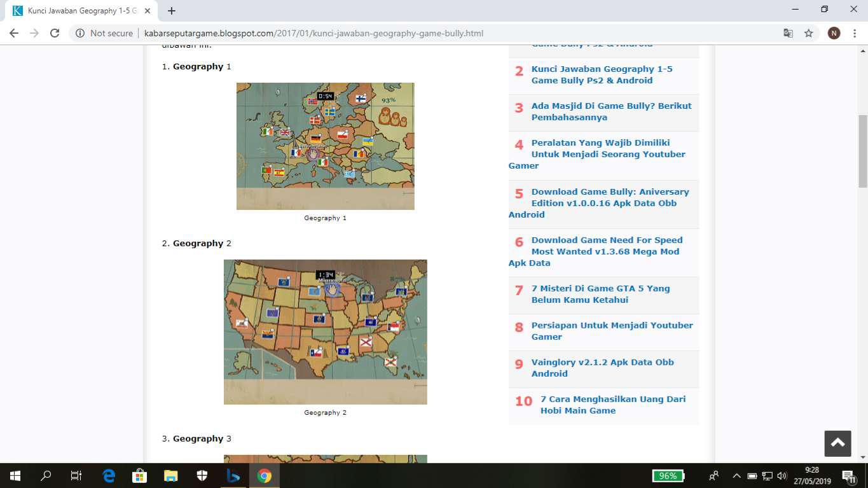Open link 7 Cara Menghasilkan Uang Dari Hobi

[x=613, y=405]
